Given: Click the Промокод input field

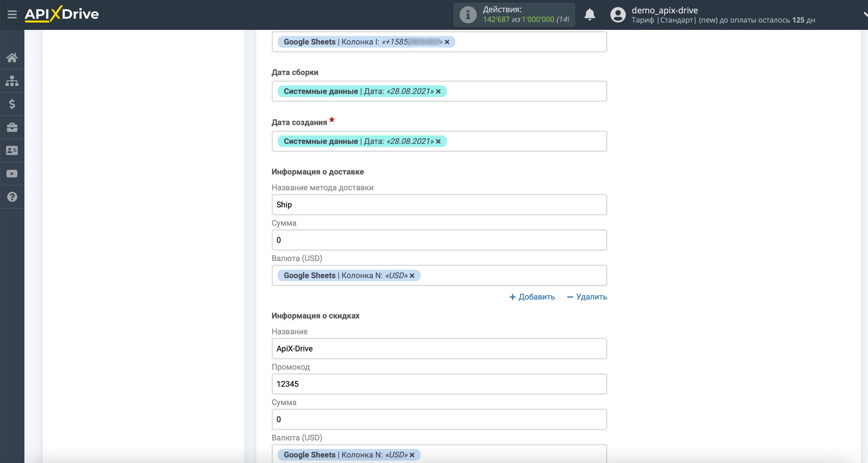Looking at the screenshot, I should pos(439,384).
